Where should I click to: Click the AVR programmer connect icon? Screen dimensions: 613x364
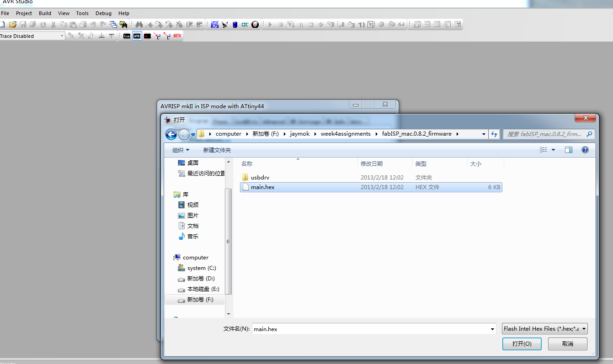point(137,36)
